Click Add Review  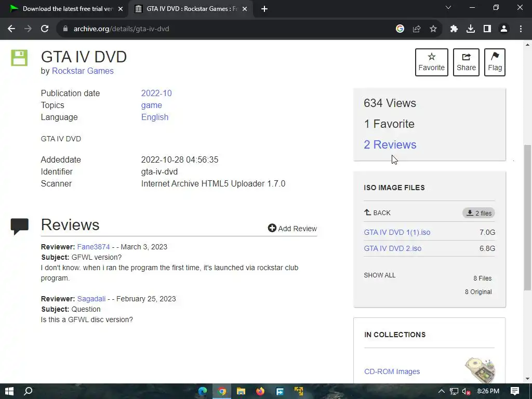coord(292,229)
